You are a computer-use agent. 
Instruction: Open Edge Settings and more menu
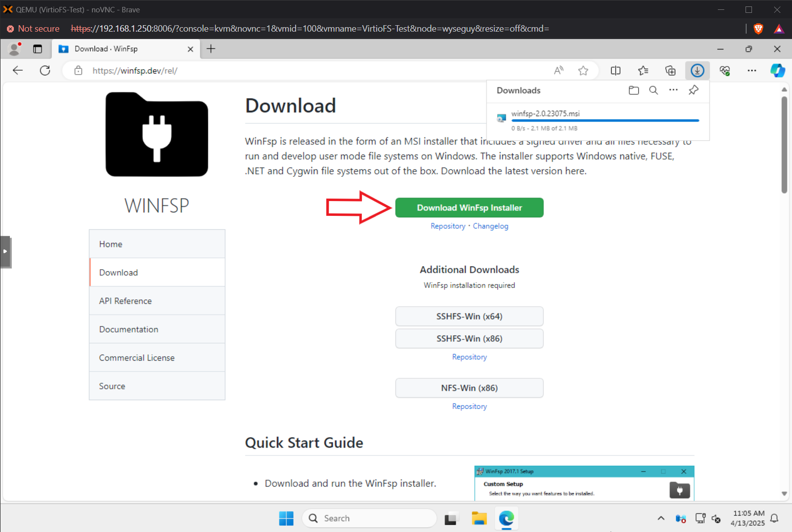[x=752, y=70]
